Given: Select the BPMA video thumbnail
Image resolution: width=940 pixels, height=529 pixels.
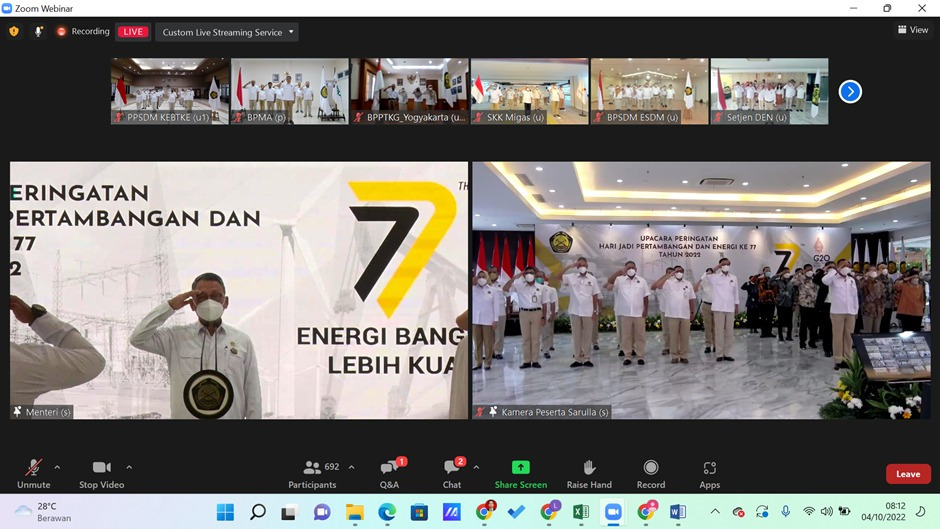Looking at the screenshot, I should point(290,91).
